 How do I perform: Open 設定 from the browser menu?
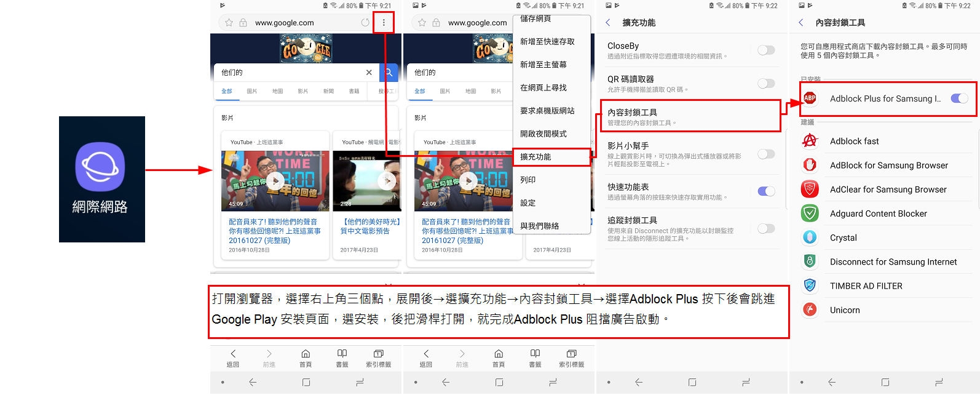click(552, 203)
